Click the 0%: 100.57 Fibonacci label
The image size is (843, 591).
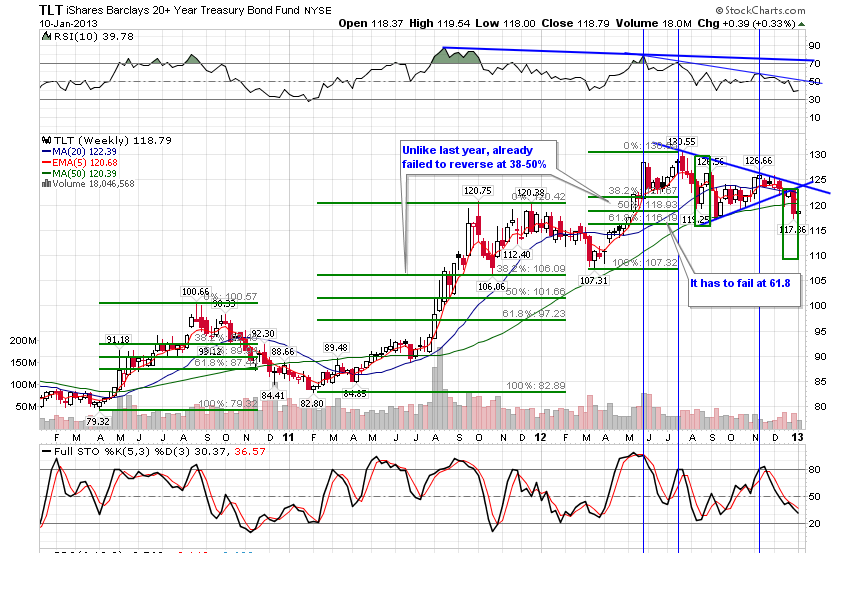pos(230,297)
